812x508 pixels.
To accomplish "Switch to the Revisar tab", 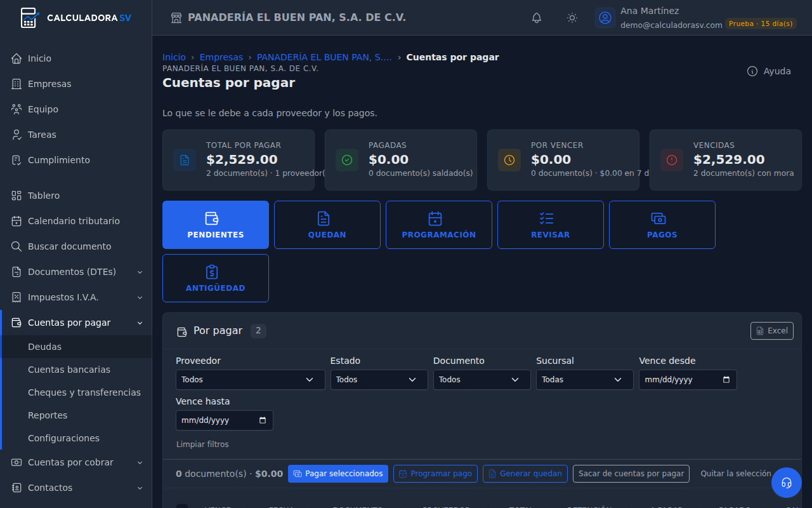I will [551, 225].
